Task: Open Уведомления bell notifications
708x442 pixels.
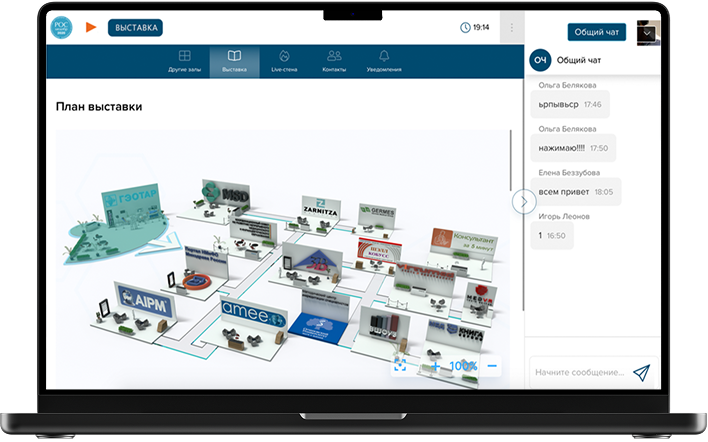Action: pyautogui.click(x=384, y=61)
